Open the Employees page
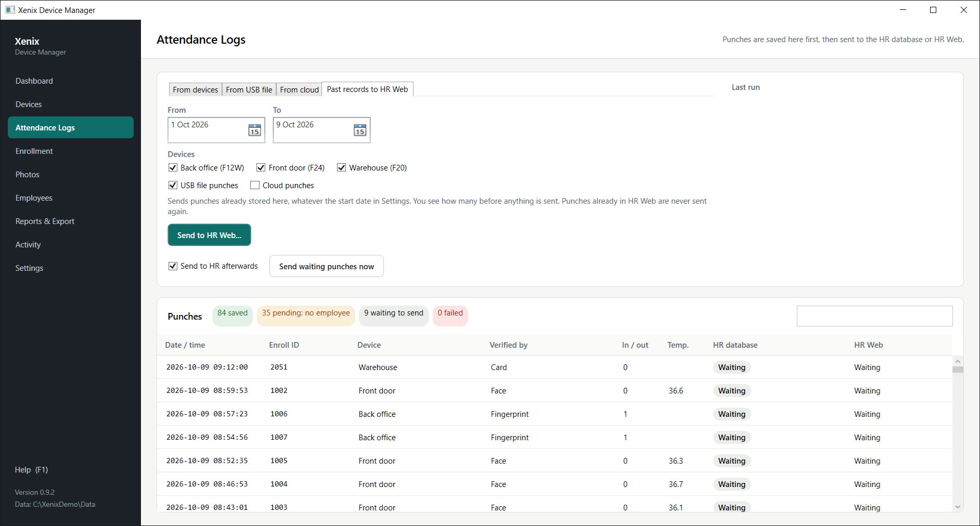 pyautogui.click(x=71, y=198)
